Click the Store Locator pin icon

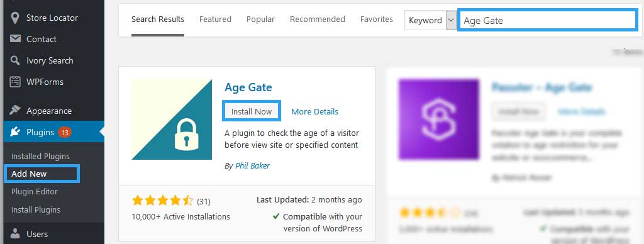(15, 18)
